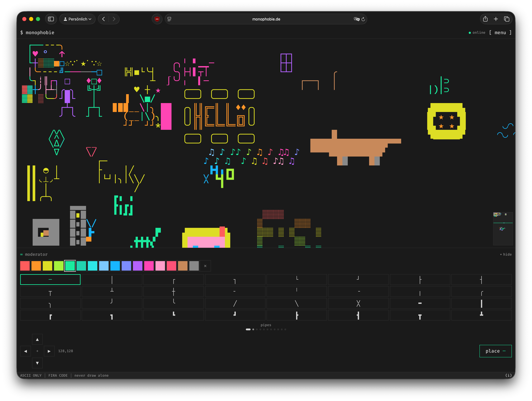The width and height of the screenshot is (532, 401).
Task: Select the top-left corner pipe character
Action: tap(174, 279)
